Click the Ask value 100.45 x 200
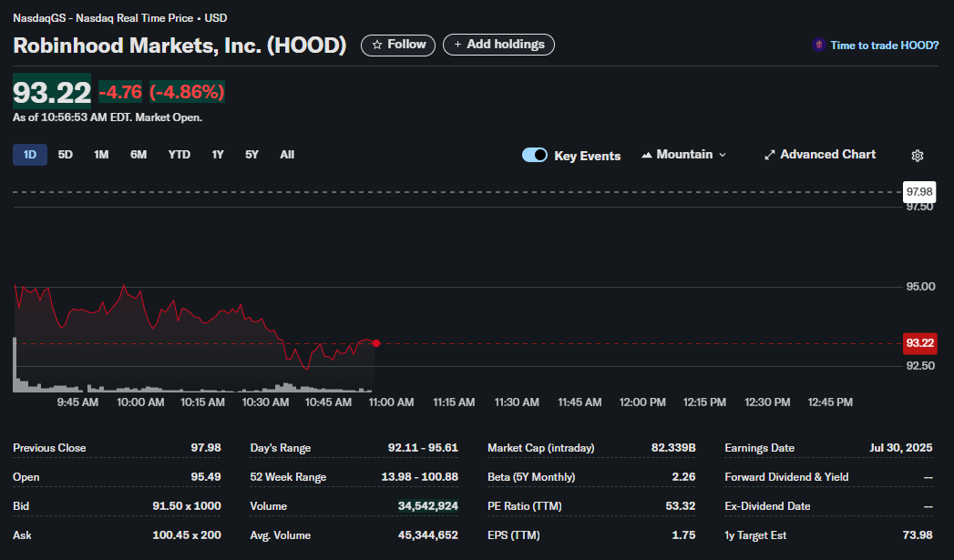The image size is (954, 560). 187,535
